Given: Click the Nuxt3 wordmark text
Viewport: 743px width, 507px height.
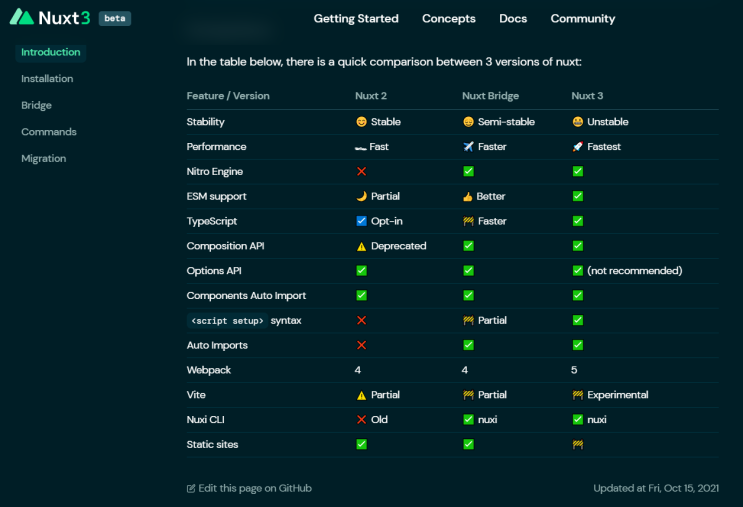Looking at the screenshot, I should tap(64, 18).
